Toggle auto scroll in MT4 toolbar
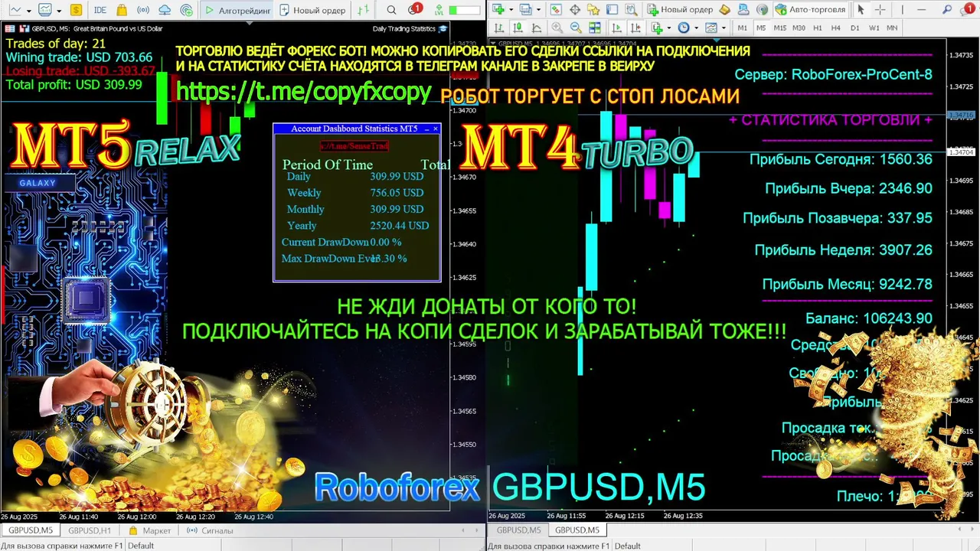The width and height of the screenshot is (980, 551). [x=616, y=28]
